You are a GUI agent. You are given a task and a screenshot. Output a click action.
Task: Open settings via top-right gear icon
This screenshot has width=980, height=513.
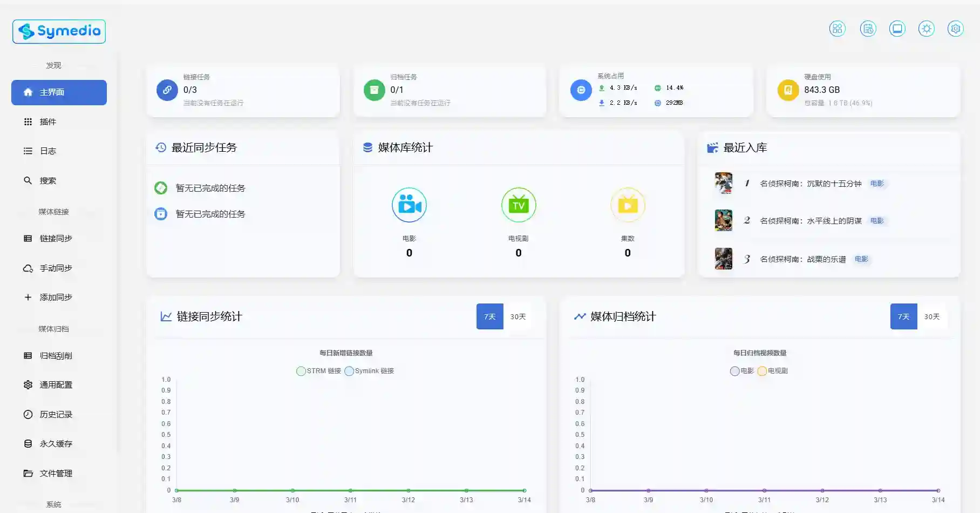(956, 29)
